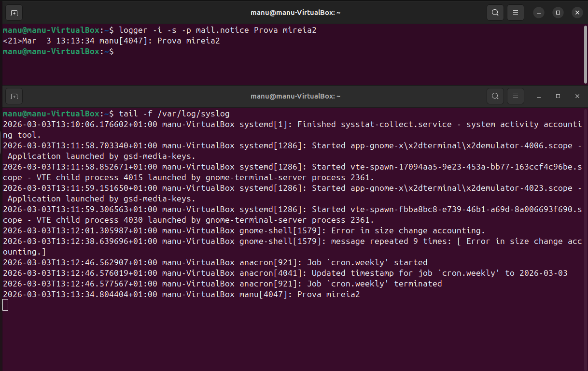Screen dimensions: 588x371
Task: Add a new tab in the syslog tail terminal
Action: pyautogui.click(x=14, y=96)
